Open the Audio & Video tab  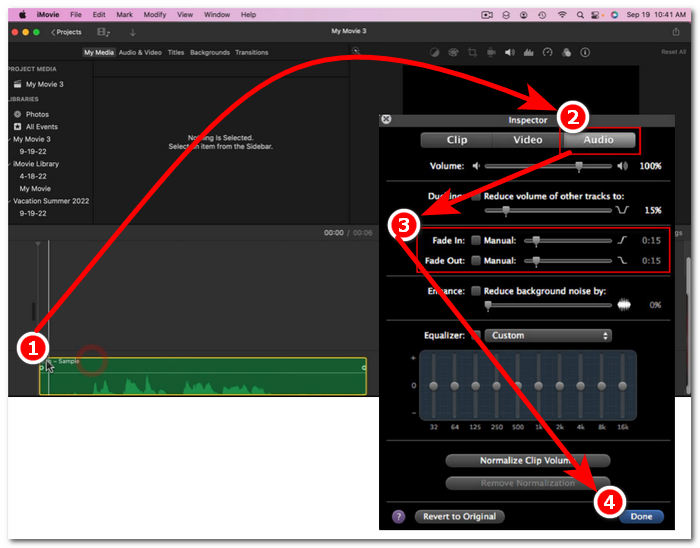(x=140, y=53)
